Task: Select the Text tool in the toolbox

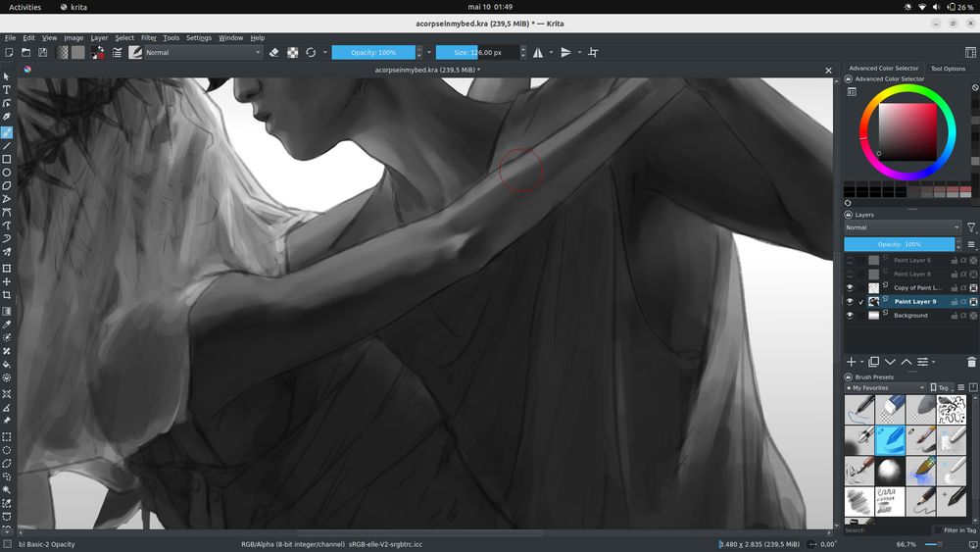Action: (x=7, y=90)
